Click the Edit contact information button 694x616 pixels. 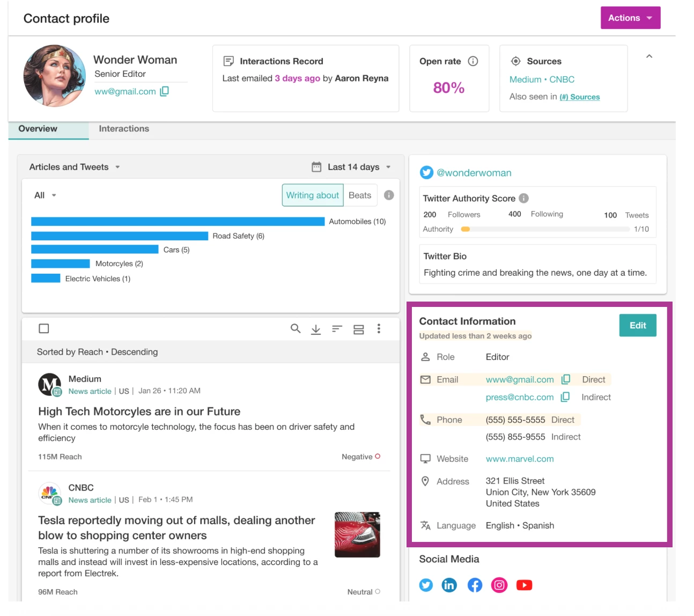[x=638, y=325]
